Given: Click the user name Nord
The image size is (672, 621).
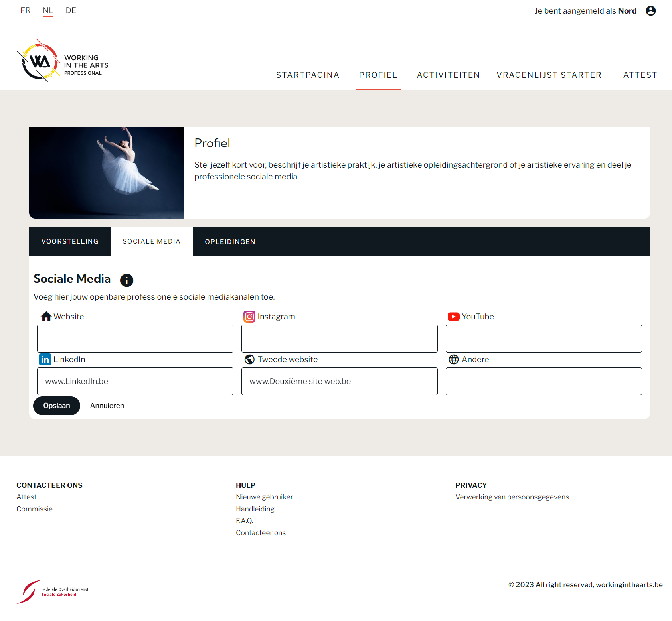Looking at the screenshot, I should click(627, 11).
